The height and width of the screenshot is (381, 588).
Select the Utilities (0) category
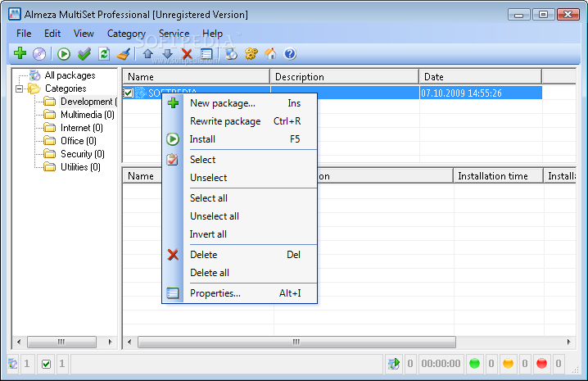[80, 167]
